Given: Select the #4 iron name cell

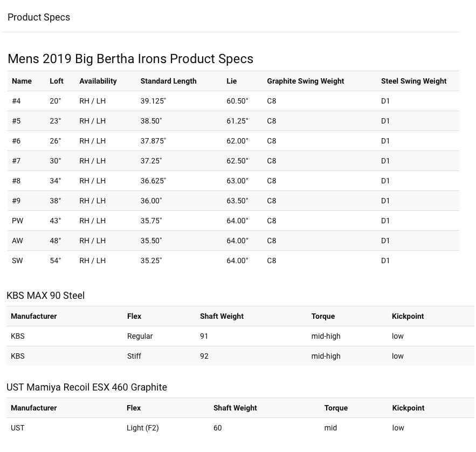Looking at the screenshot, I should [x=16, y=101].
